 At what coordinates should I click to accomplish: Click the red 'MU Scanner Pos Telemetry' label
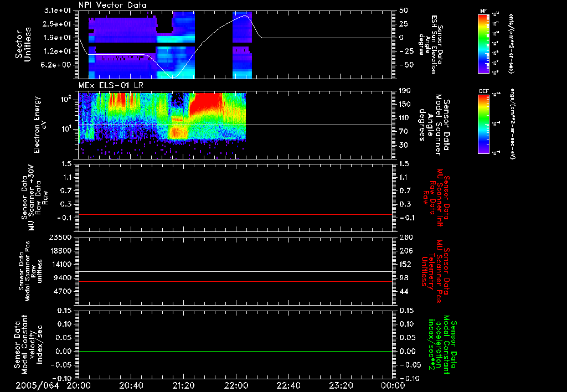436,271
